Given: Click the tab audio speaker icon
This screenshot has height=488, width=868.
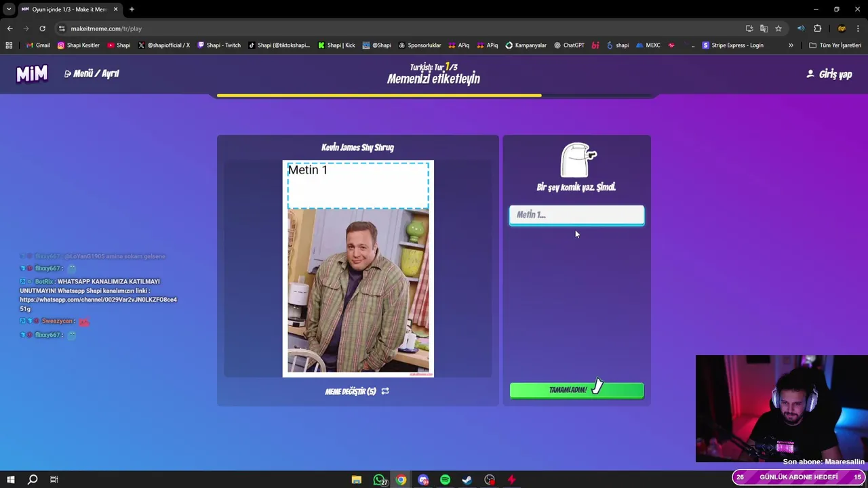Looking at the screenshot, I should [801, 28].
